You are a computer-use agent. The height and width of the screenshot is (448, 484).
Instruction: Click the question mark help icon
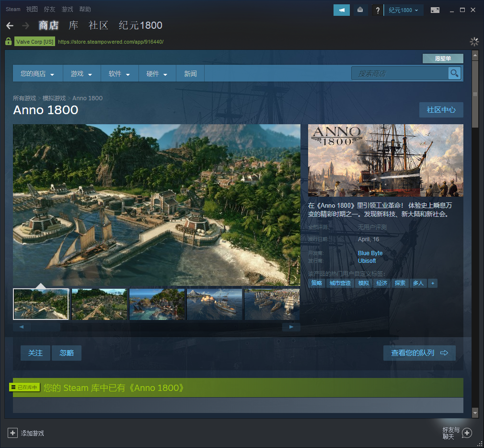pyautogui.click(x=378, y=10)
